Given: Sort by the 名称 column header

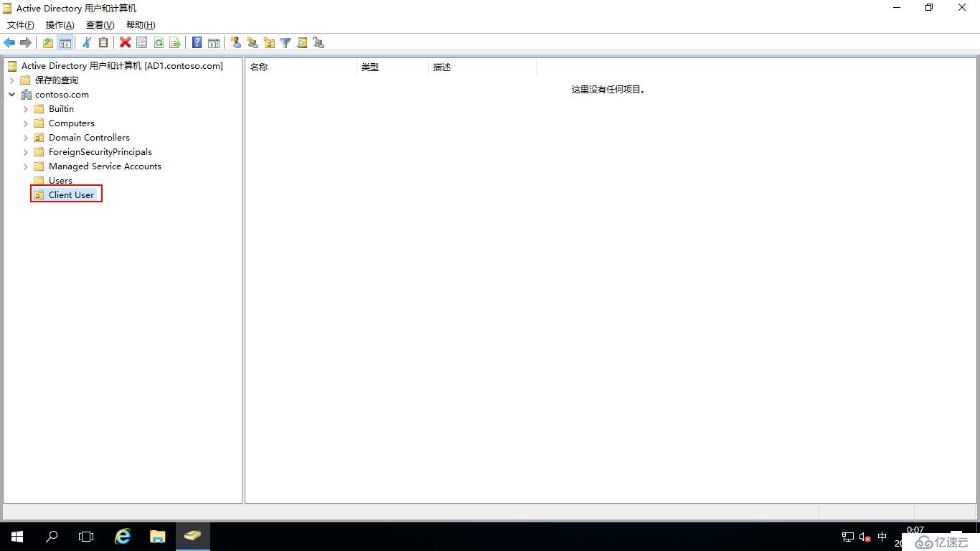Looking at the screenshot, I should click(x=301, y=67).
